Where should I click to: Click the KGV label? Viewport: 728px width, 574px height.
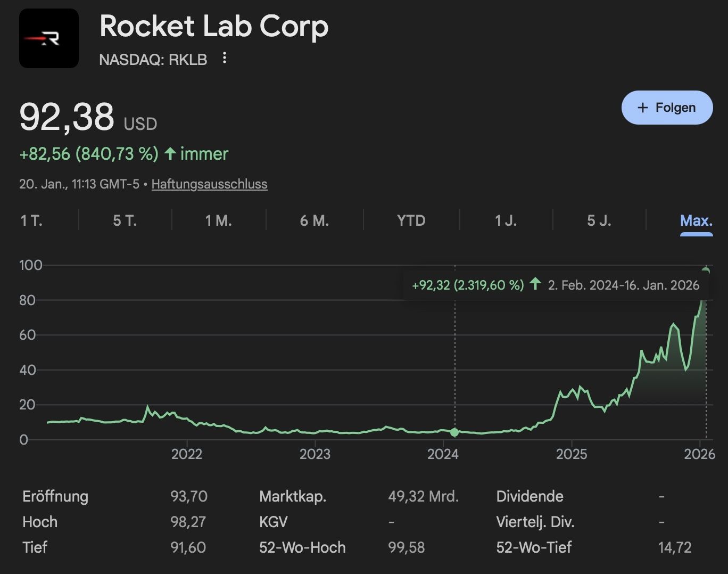point(274,522)
